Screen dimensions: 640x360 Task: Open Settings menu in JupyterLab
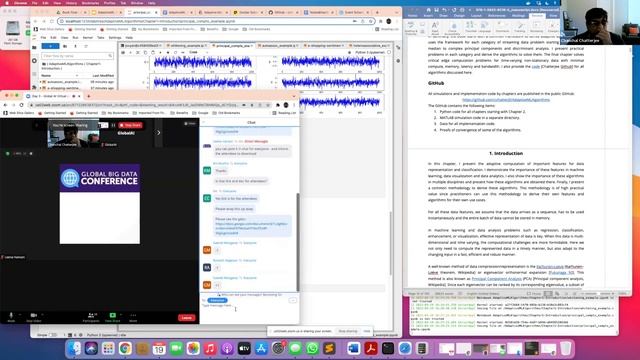(x=115, y=38)
